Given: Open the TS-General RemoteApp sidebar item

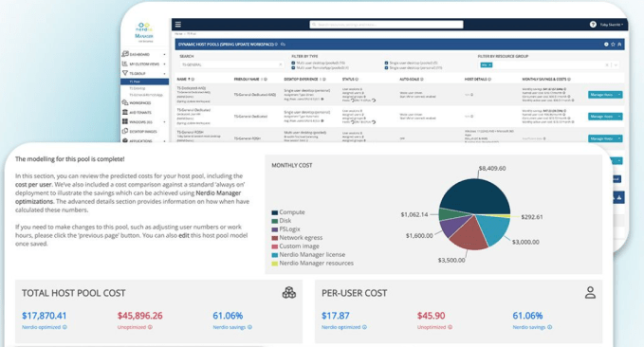Looking at the screenshot, I should pyautogui.click(x=146, y=95).
